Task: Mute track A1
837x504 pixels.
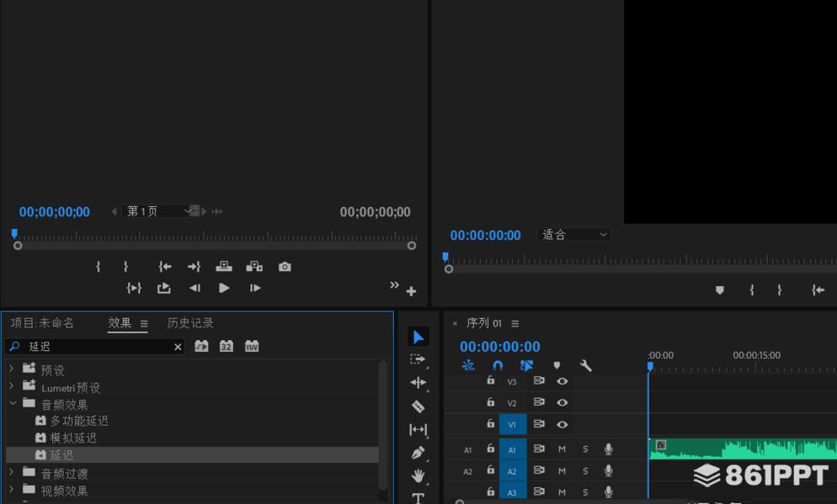Action: pos(562,449)
